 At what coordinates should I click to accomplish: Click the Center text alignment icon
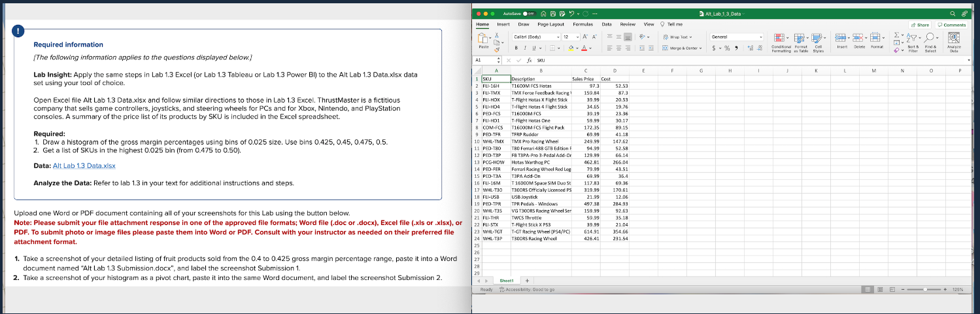618,48
